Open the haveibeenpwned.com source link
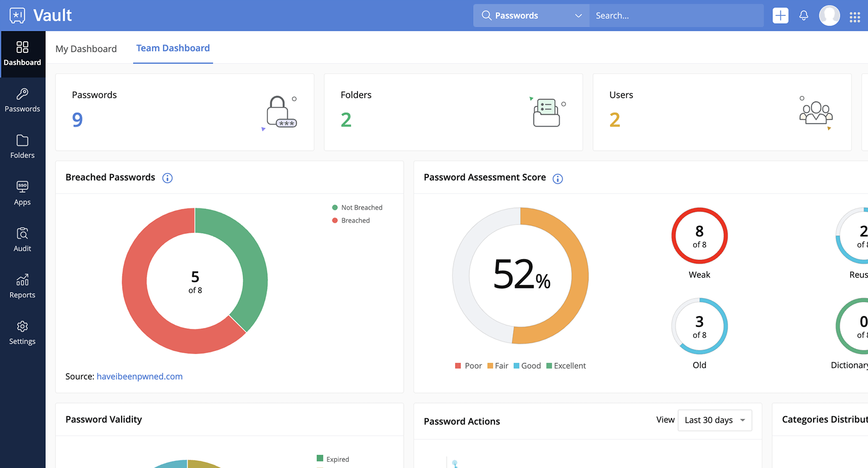Image resolution: width=868 pixels, height=468 pixels. pos(140,376)
